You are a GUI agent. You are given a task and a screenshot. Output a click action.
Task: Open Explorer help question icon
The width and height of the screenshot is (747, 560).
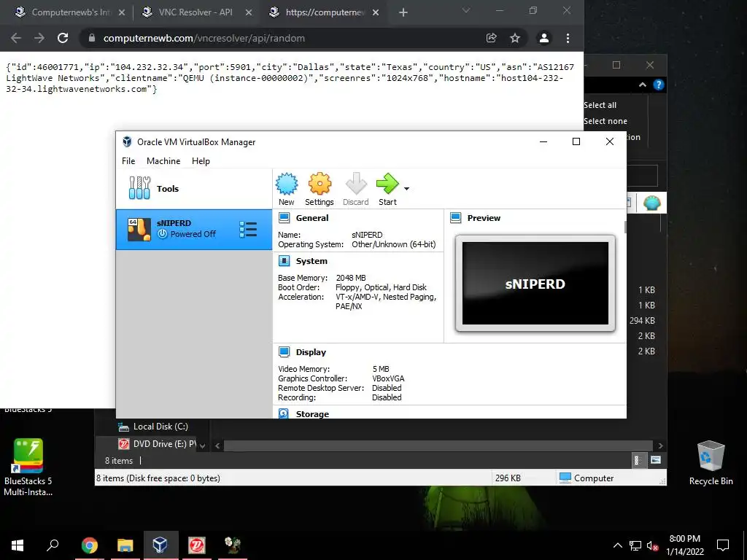pyautogui.click(x=659, y=85)
